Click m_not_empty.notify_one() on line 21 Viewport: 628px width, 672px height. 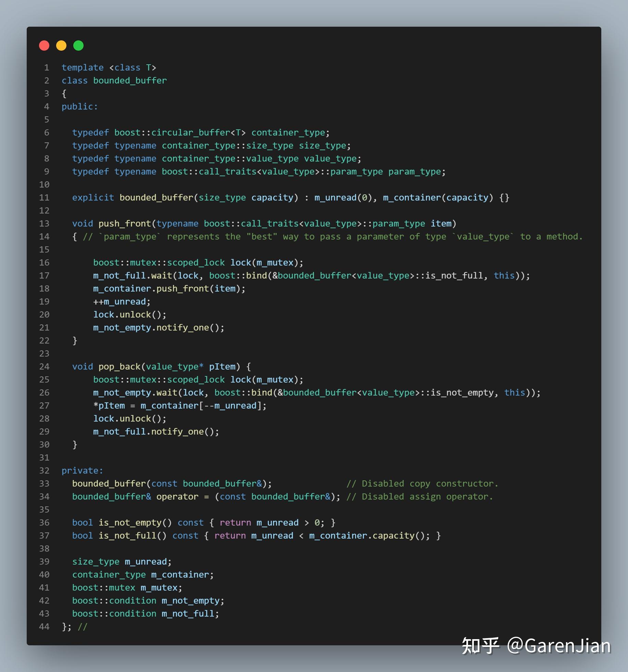click(x=158, y=327)
